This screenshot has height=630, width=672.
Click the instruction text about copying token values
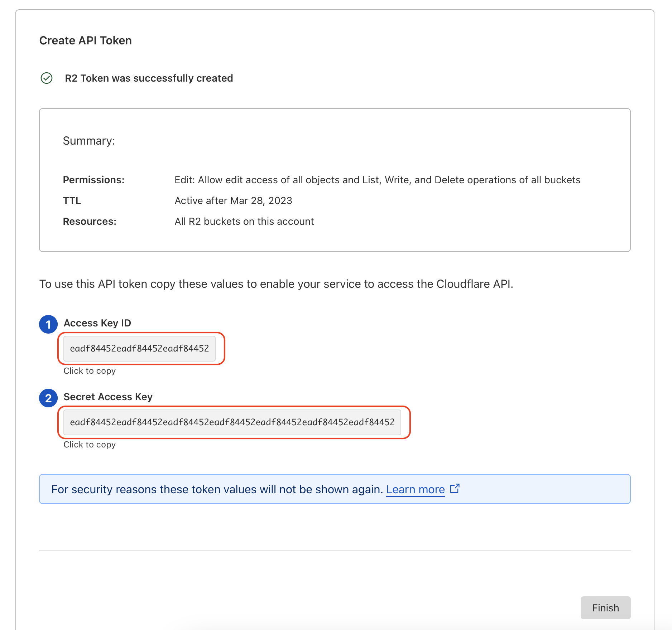coord(276,283)
